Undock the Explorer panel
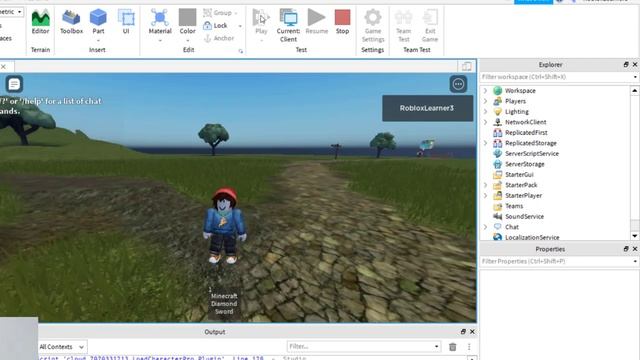 point(626,64)
